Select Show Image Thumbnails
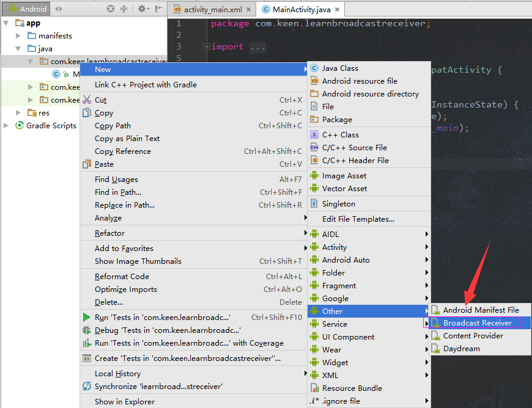 pos(193,261)
